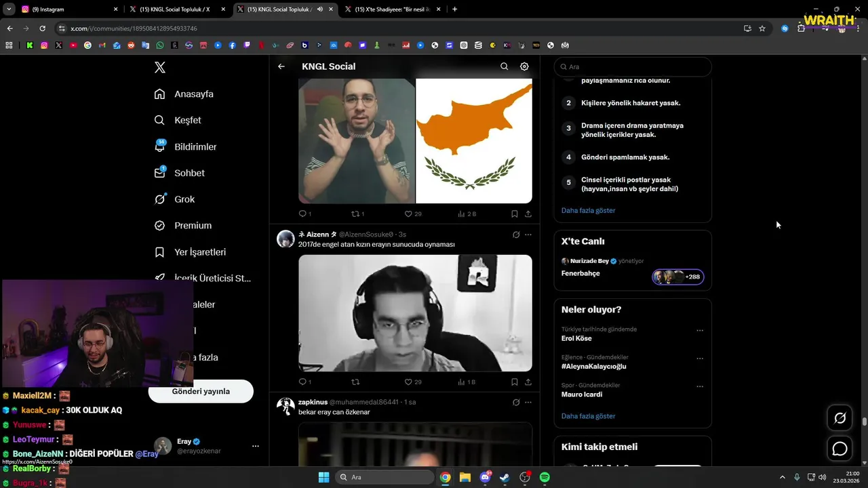Repost Aizenn's post
Screen dimensions: 868x488
click(x=355, y=382)
